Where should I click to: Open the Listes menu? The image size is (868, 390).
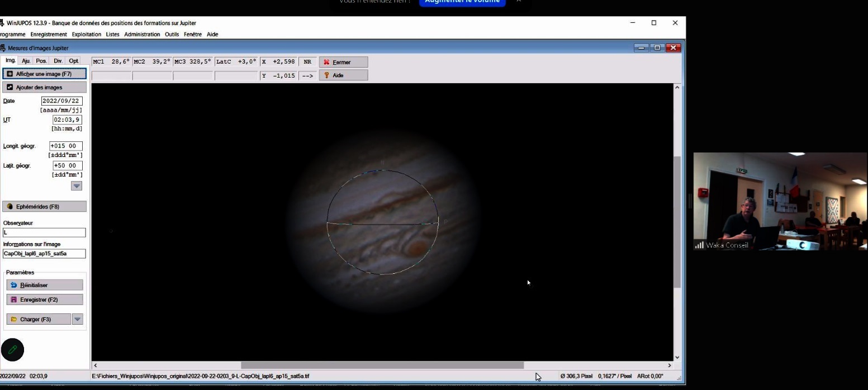click(x=112, y=34)
